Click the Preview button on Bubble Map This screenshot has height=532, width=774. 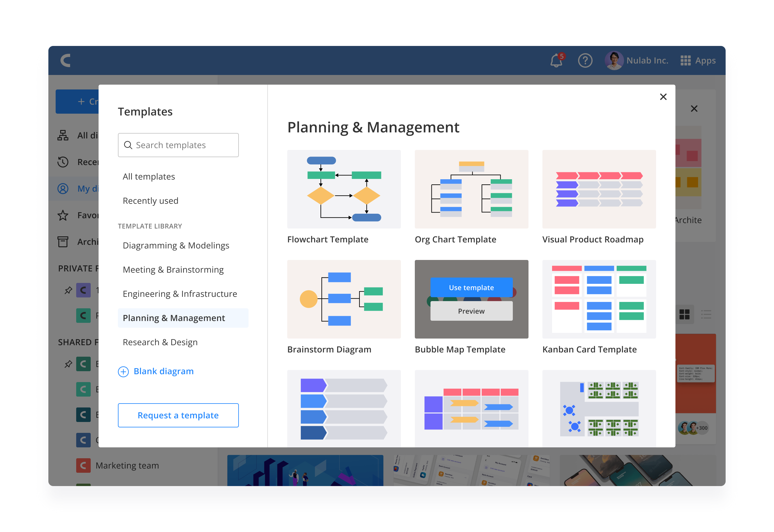pos(471,311)
